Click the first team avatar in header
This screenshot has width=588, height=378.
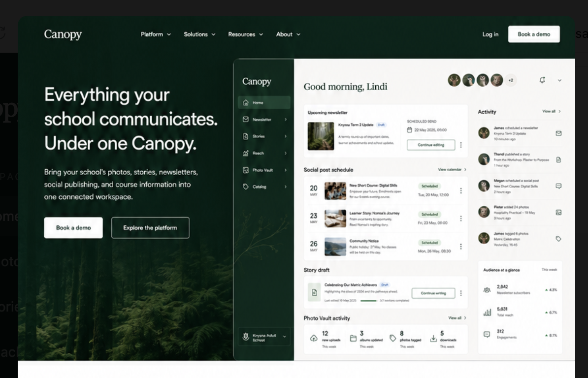(x=454, y=80)
